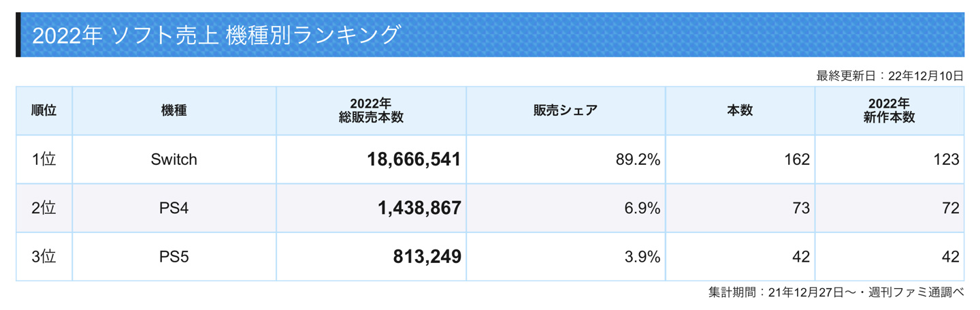This screenshot has width=980, height=310.
Task: Click the 集計期間 footnote text
Action: (x=836, y=292)
